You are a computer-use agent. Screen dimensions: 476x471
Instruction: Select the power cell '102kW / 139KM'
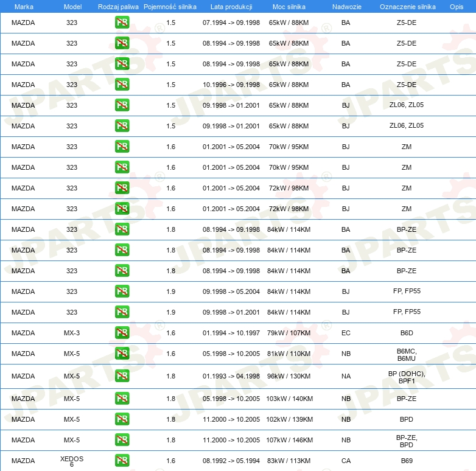[x=289, y=419]
